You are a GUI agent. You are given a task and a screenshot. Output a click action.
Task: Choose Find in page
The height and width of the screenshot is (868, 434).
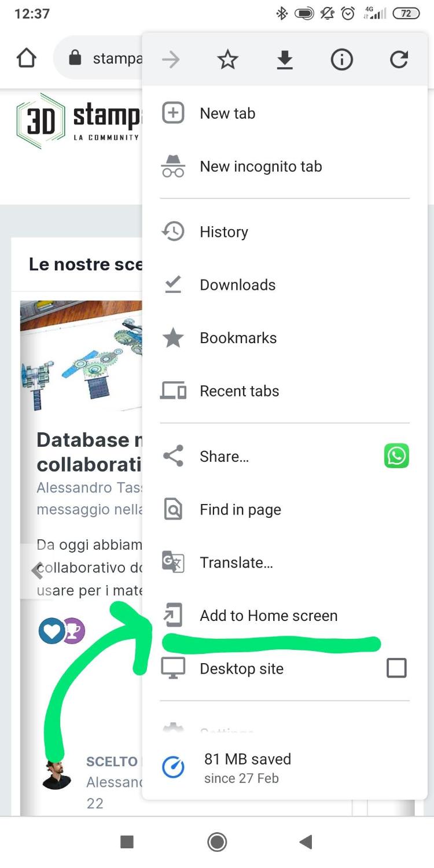pos(240,510)
